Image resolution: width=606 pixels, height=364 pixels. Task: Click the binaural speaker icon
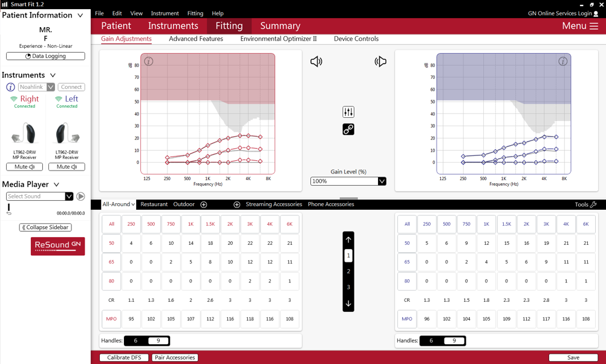pyautogui.click(x=380, y=62)
